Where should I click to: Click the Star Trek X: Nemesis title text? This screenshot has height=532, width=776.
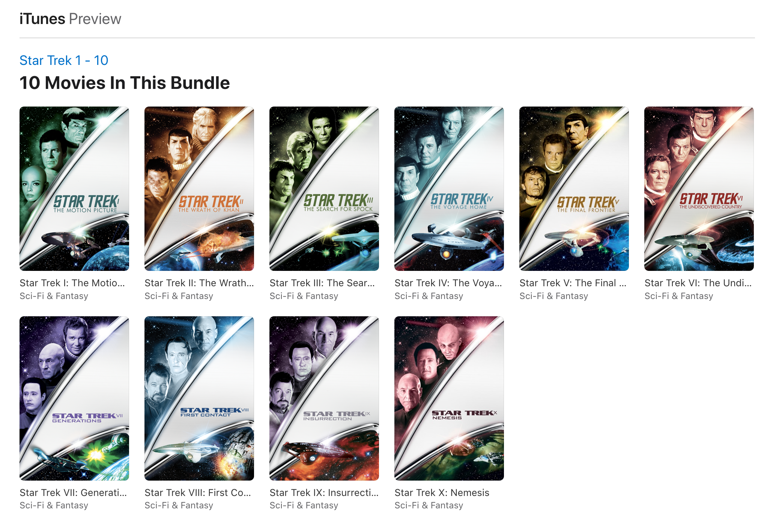coord(442,493)
